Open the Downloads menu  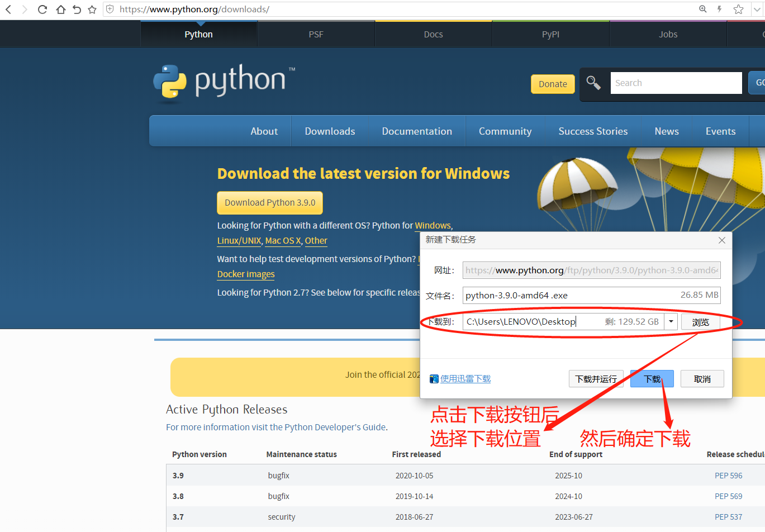330,131
